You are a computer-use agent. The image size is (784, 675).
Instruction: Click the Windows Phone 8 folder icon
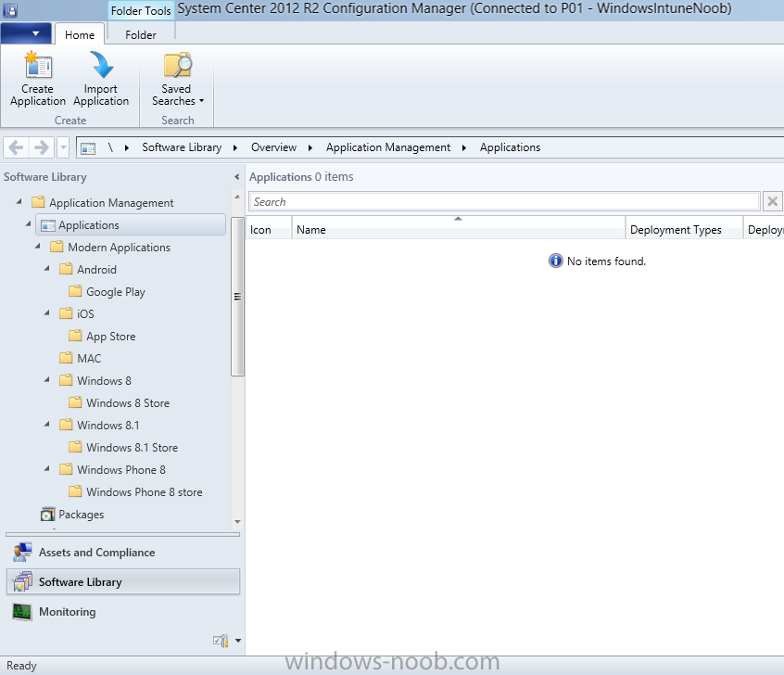(x=66, y=469)
